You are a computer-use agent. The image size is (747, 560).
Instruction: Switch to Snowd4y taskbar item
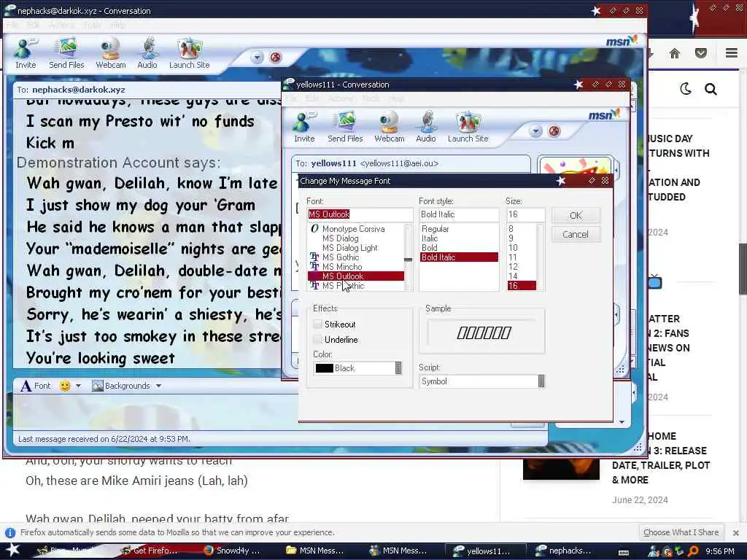[233, 551]
